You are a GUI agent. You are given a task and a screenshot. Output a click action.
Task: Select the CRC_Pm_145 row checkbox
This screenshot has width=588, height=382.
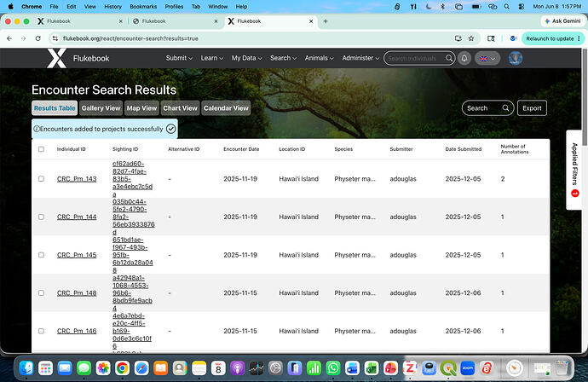(41, 255)
